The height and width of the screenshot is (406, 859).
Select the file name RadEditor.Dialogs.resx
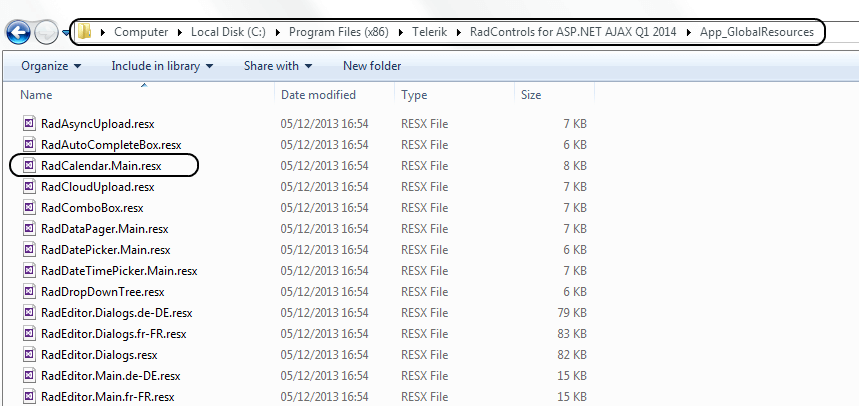point(99,355)
